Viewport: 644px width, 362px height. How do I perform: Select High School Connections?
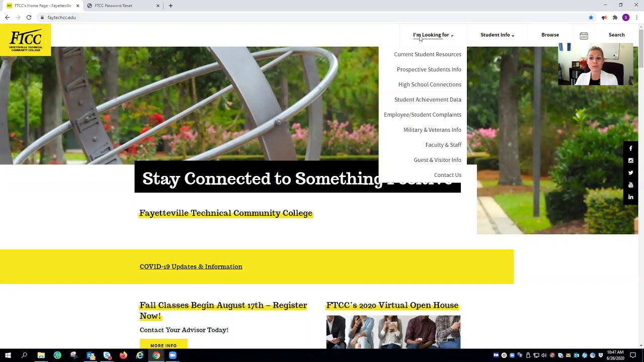tap(430, 84)
